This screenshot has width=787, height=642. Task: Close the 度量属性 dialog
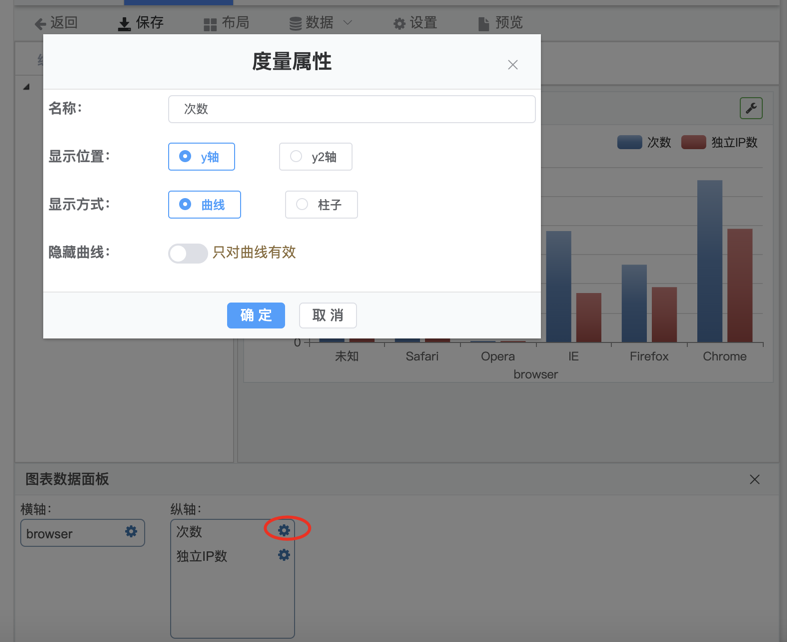click(512, 65)
